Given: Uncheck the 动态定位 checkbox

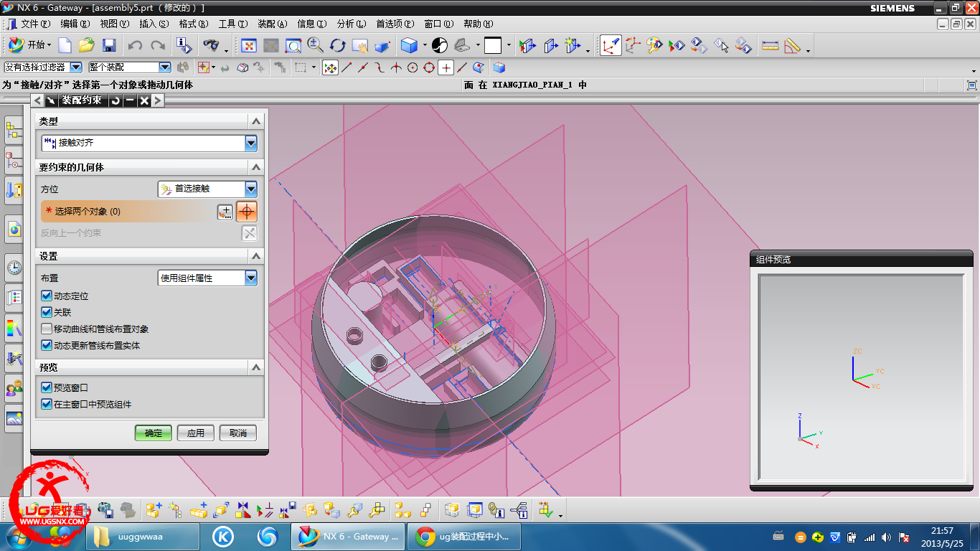Looking at the screenshot, I should pos(47,296).
